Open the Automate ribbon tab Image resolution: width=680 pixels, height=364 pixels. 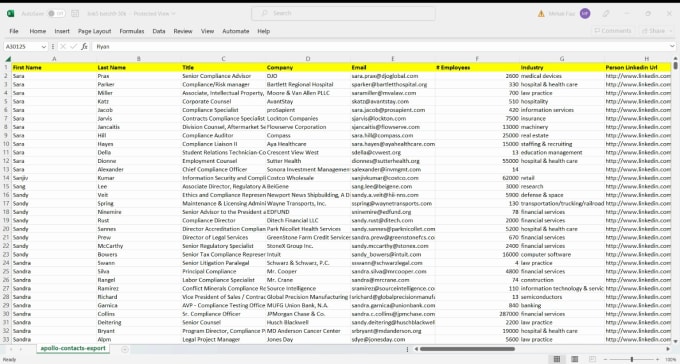[235, 31]
